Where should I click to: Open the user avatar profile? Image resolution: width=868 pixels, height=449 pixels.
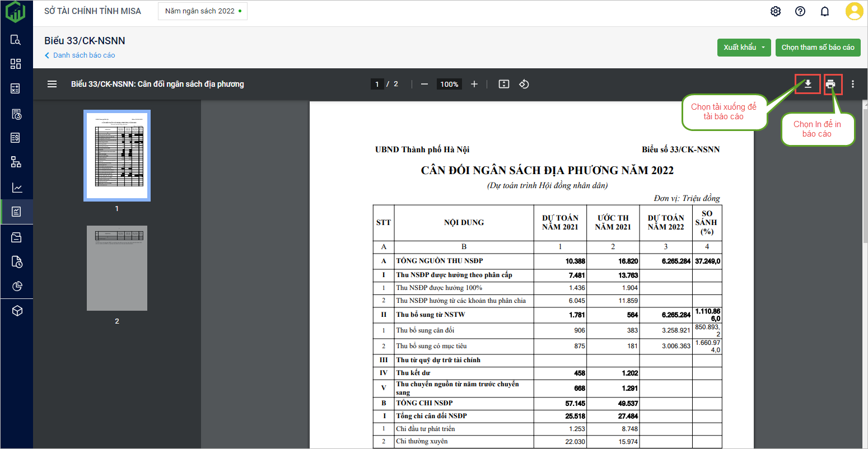click(855, 11)
